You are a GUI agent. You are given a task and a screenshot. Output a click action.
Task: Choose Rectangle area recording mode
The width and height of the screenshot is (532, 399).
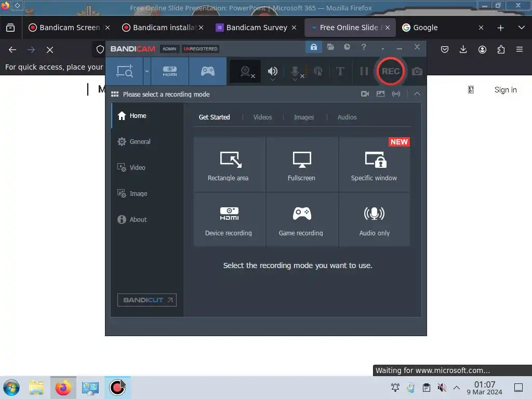pos(230,165)
